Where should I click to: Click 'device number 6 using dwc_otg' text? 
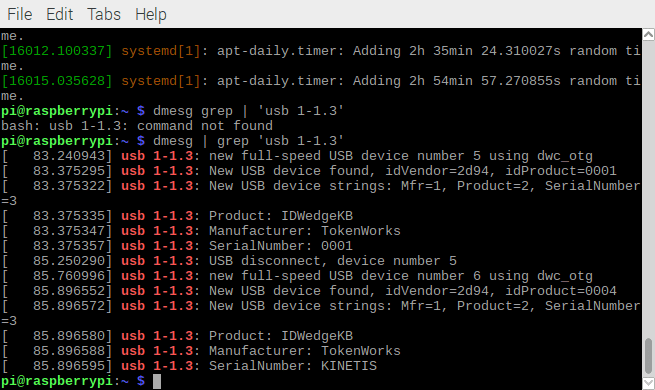[477, 276]
